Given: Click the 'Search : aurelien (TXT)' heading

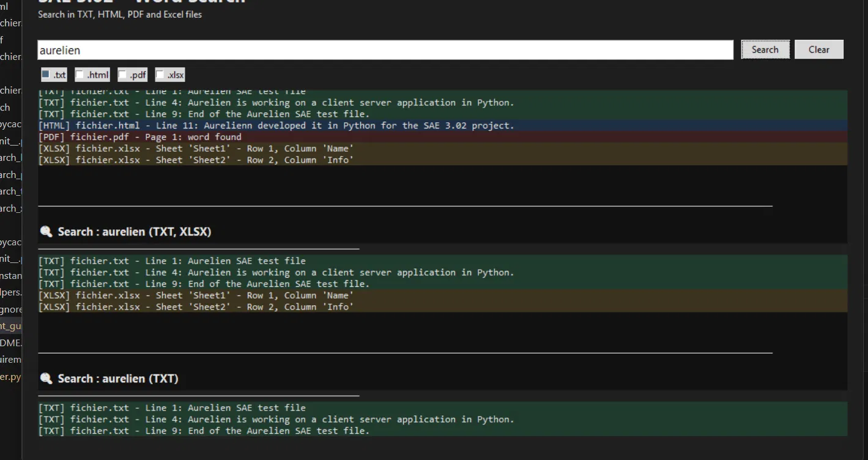Looking at the screenshot, I should click(118, 379).
